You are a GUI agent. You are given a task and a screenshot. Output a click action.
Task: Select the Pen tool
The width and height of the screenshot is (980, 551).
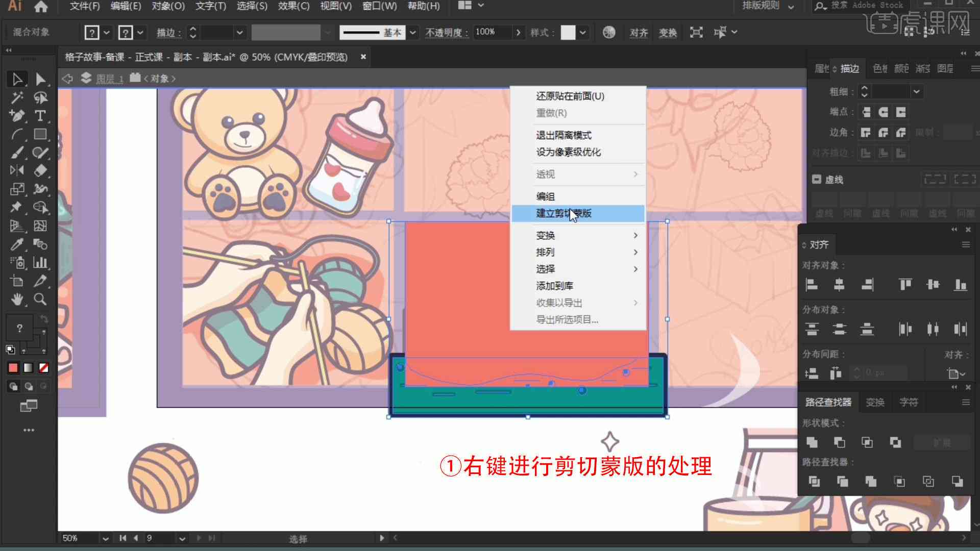pos(17,116)
